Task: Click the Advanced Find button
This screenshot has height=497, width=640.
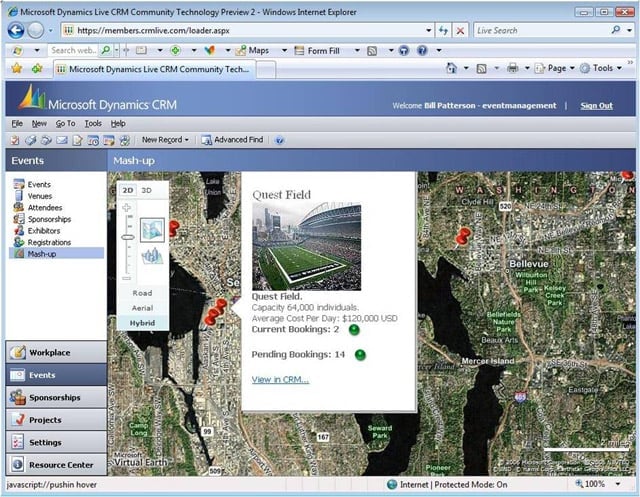Action: pyautogui.click(x=232, y=140)
